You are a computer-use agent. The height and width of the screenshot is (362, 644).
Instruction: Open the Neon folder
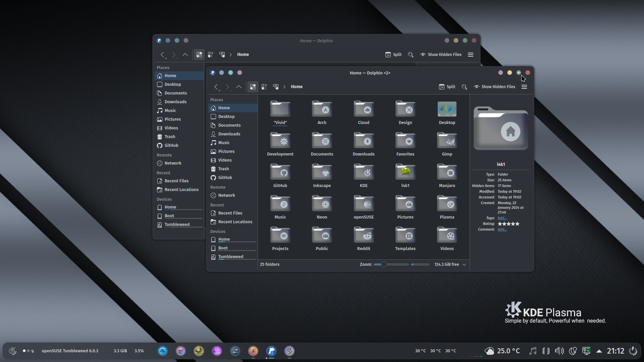322,207
